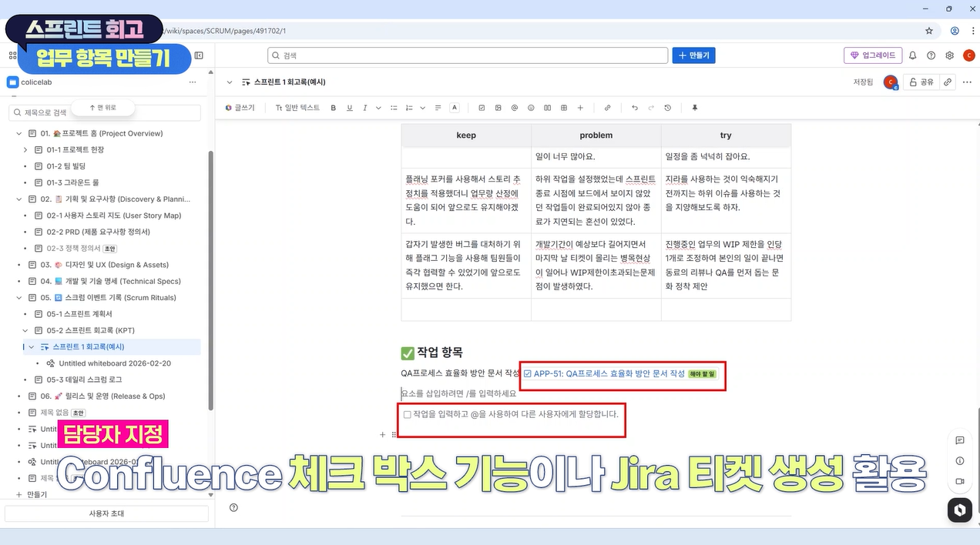
Task: Open the help icon in top bar
Action: pyautogui.click(x=931, y=55)
